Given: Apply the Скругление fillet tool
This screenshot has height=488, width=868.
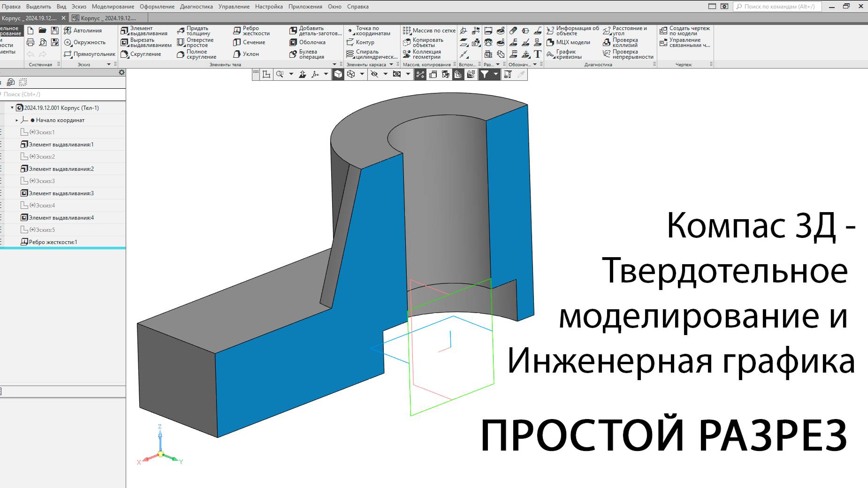Looking at the screenshot, I should point(141,54).
